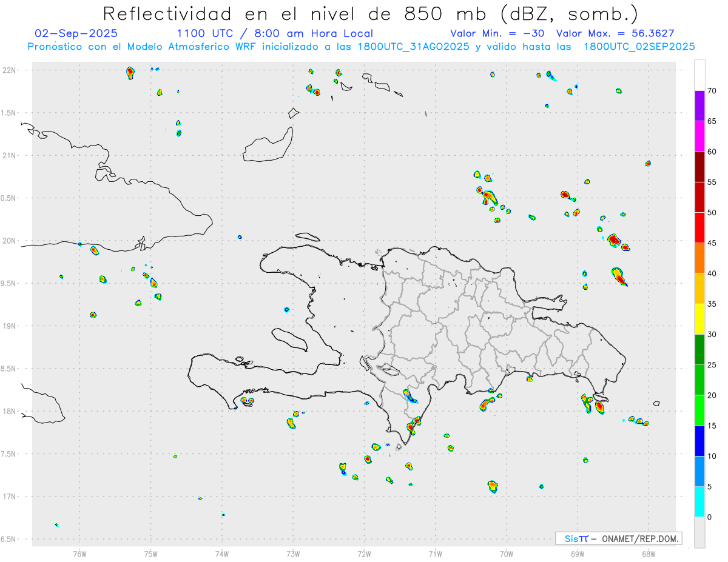Click the '1100 UTC / 8:00 am Hora Local' text
The height and width of the screenshot is (562, 728).
tap(275, 33)
